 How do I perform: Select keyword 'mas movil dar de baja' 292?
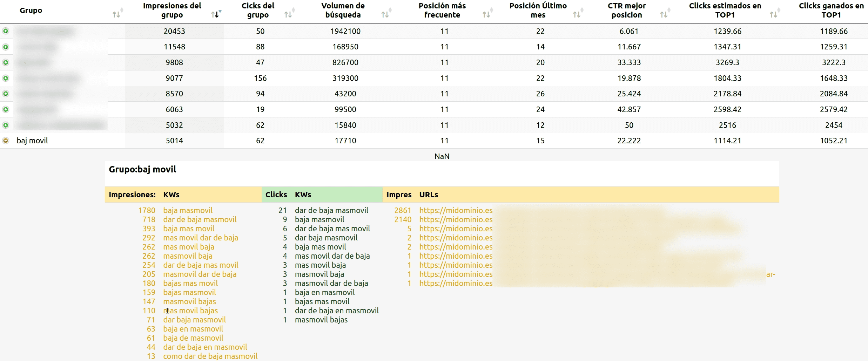tap(201, 238)
